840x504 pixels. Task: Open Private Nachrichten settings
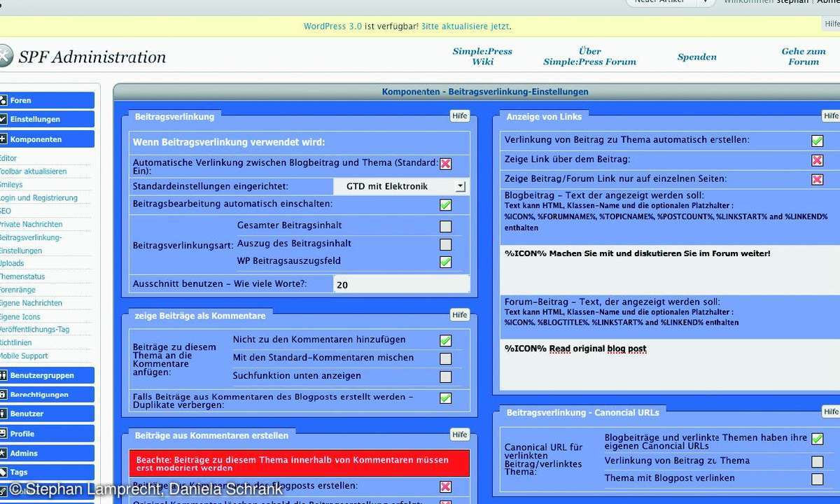click(x=31, y=224)
